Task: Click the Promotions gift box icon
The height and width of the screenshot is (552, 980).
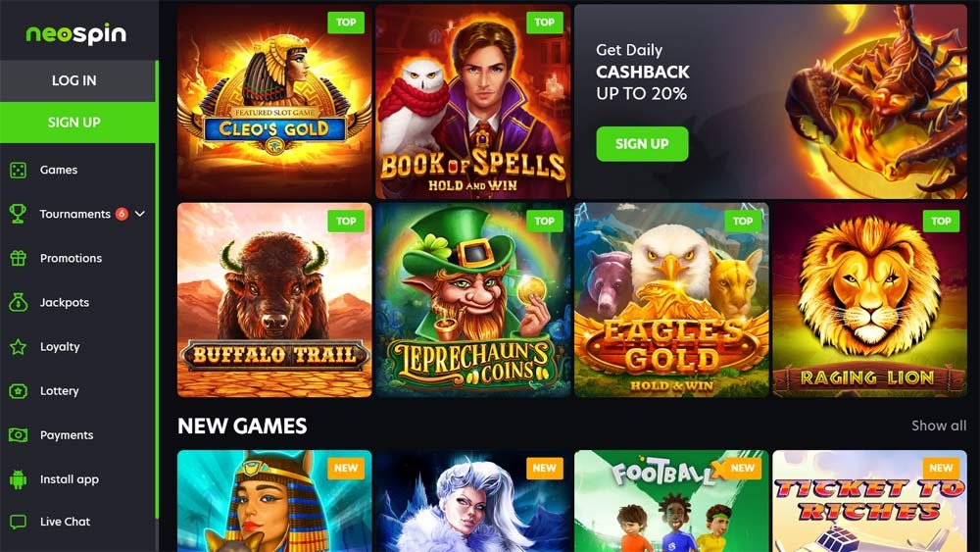Action: point(18,258)
